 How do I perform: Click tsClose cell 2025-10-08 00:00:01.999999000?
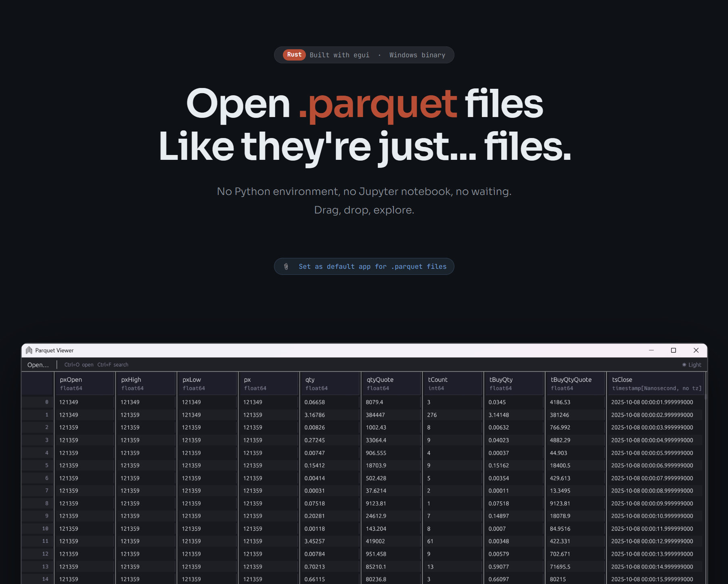(652, 402)
